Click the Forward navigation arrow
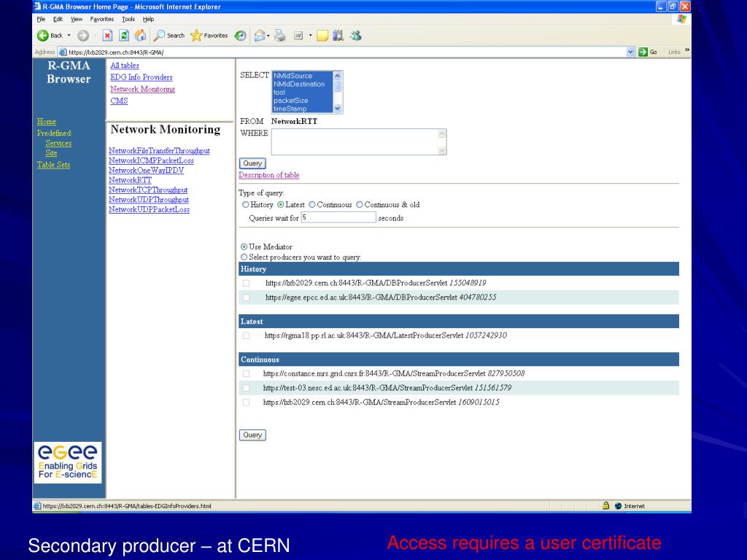Viewport: 747px width, 560px height. coord(83,36)
